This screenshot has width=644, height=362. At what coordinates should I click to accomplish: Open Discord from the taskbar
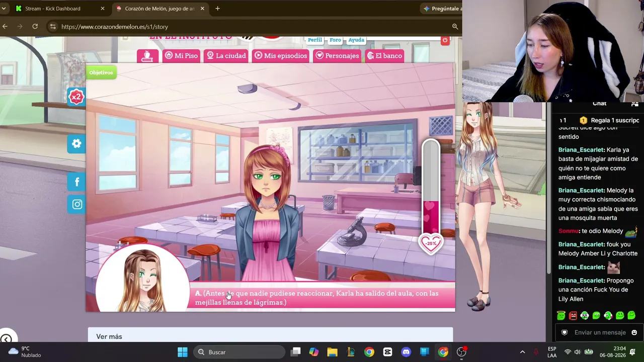click(x=406, y=352)
